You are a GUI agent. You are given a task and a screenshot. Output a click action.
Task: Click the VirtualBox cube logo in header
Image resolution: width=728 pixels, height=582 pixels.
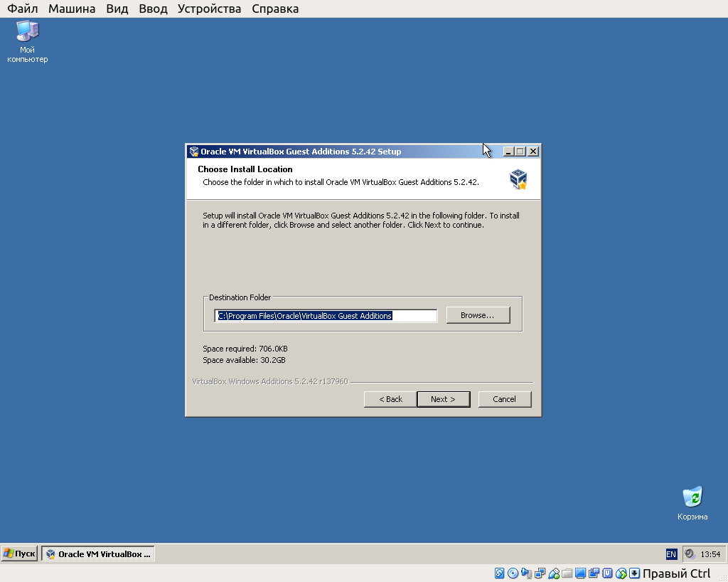pos(518,179)
